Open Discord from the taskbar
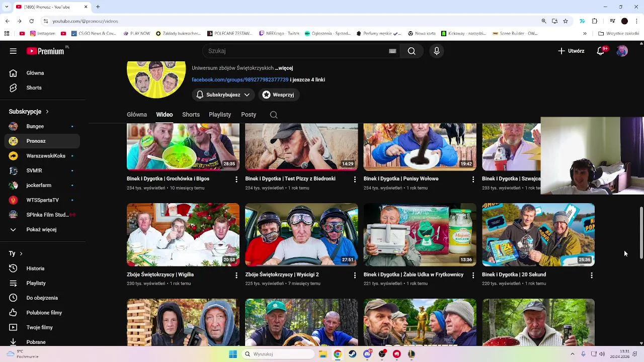 (x=367, y=354)
